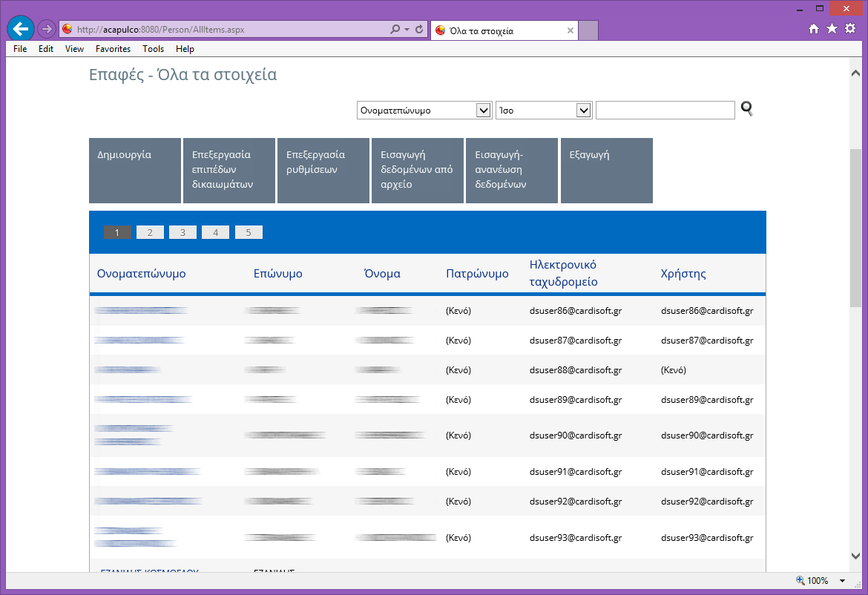
Task: Click email dsuser88@cardisoft.gr
Action: (576, 369)
